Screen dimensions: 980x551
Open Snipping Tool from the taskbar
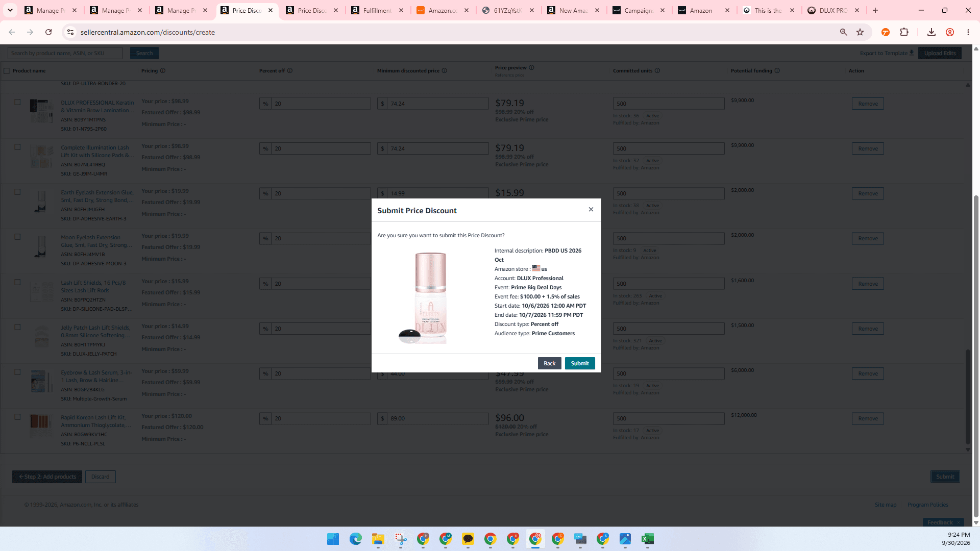point(400,539)
